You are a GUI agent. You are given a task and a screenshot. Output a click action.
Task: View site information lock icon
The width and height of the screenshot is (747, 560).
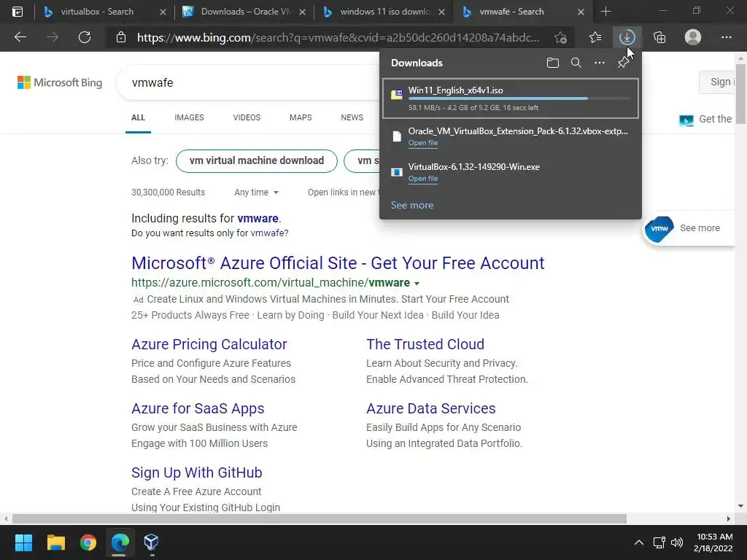121,37
